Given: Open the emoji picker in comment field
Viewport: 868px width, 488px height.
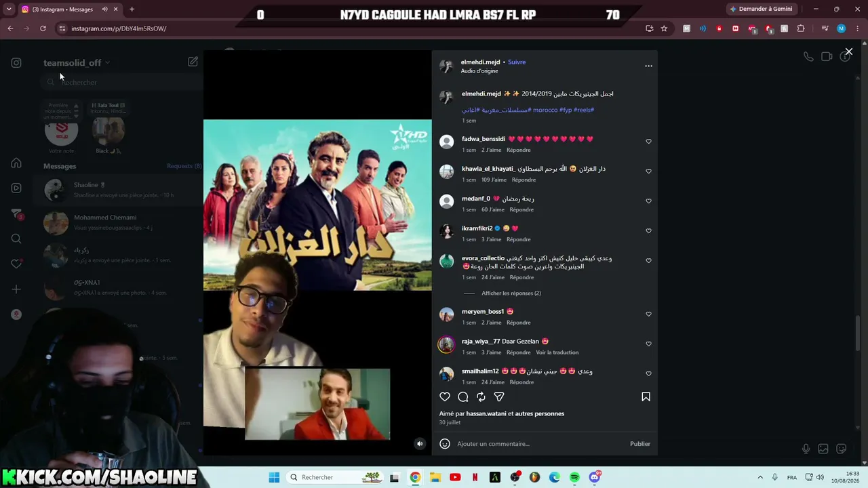Looking at the screenshot, I should pyautogui.click(x=445, y=444).
